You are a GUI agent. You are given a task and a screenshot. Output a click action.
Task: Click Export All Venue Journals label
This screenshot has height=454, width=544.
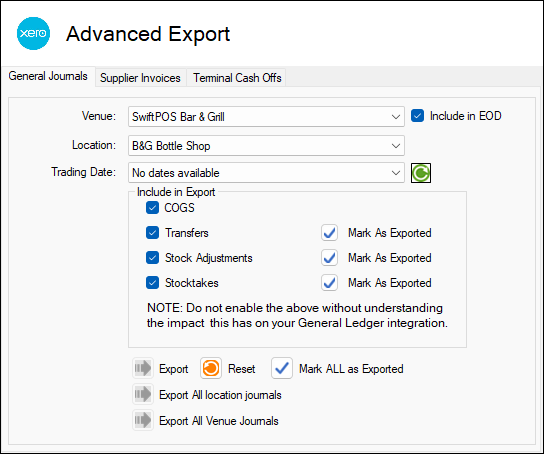219,421
